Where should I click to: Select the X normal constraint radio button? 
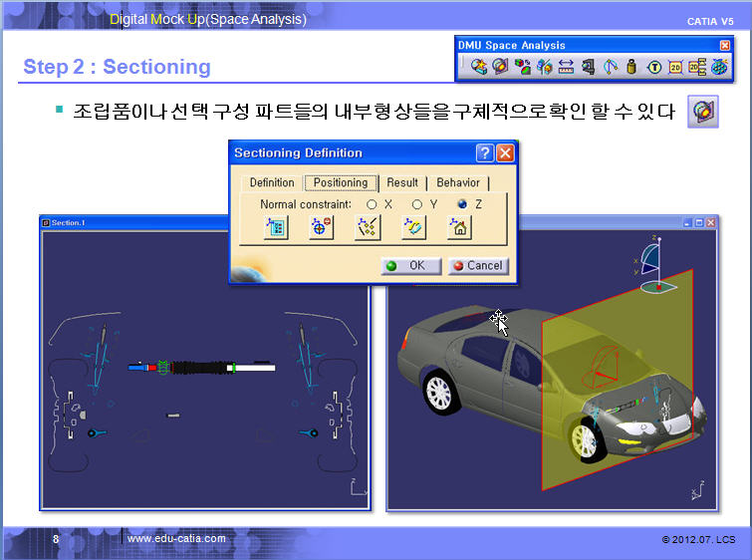[372, 203]
